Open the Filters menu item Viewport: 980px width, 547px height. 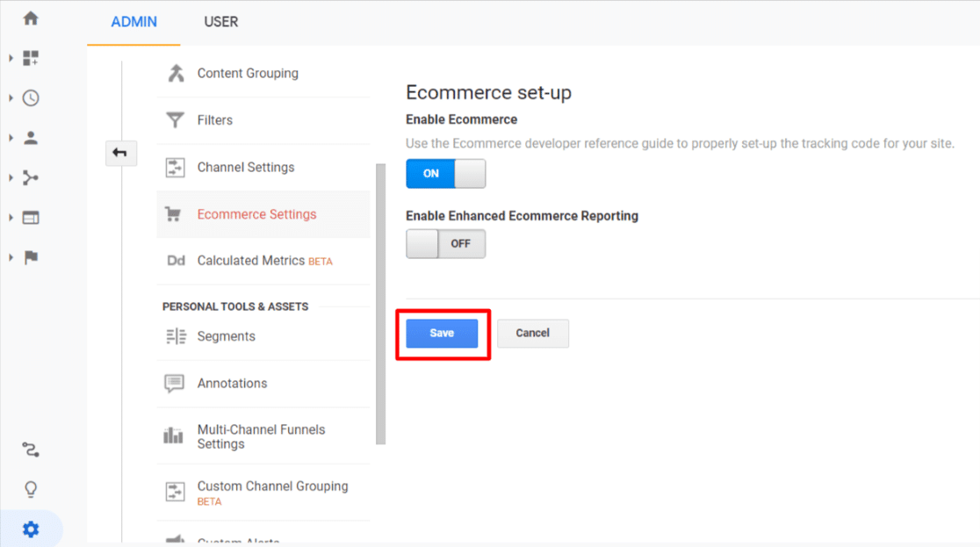tap(263, 120)
